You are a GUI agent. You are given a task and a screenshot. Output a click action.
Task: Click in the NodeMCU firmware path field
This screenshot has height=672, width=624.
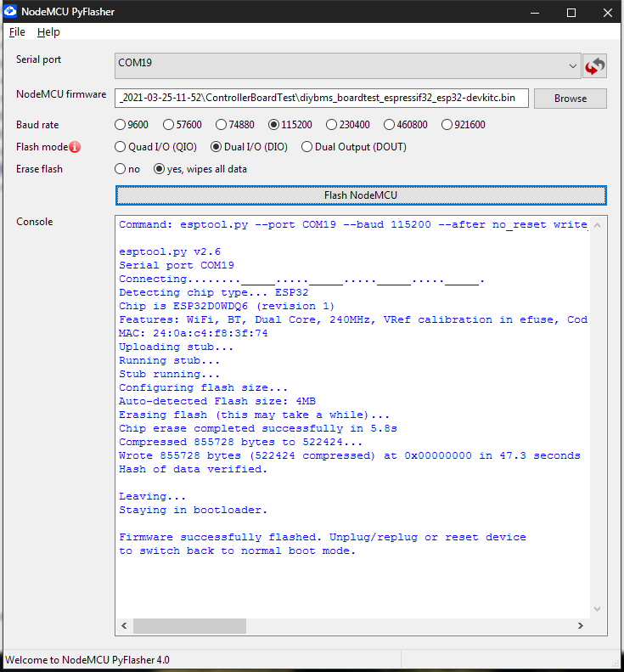322,99
